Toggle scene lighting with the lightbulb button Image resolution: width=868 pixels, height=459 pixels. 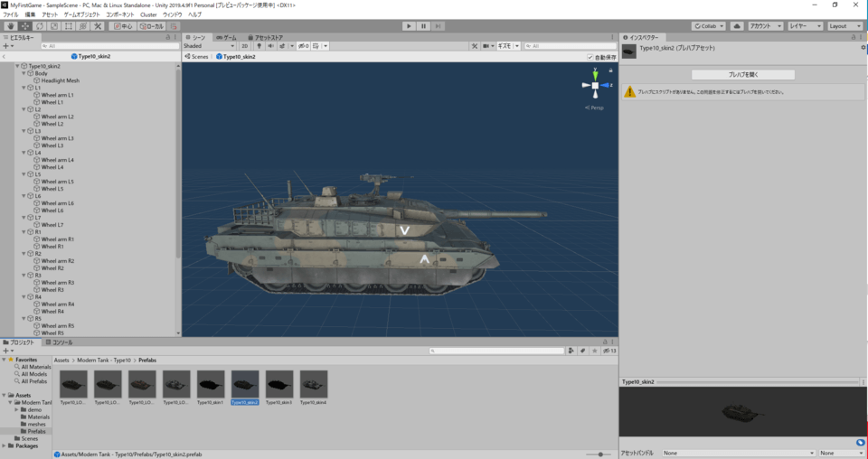pos(259,46)
